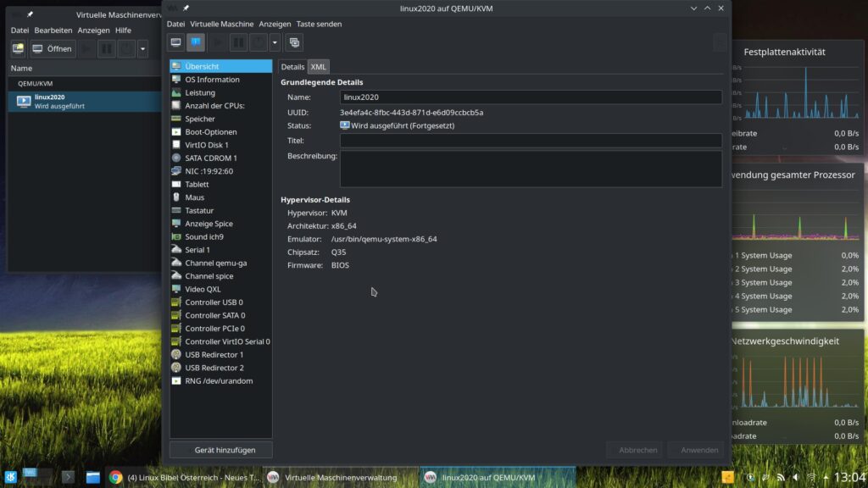Click Gerät hinzufügen button
Viewport: 868px width, 488px height.
[221, 450]
